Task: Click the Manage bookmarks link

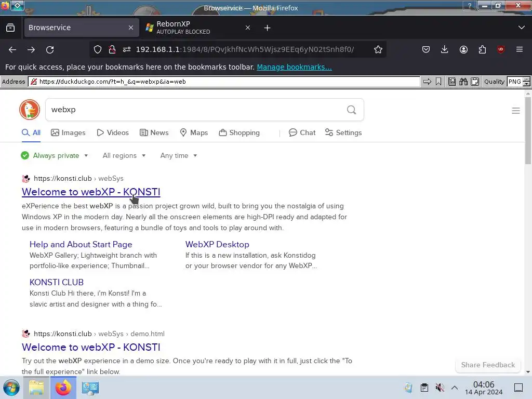Action: [x=294, y=67]
